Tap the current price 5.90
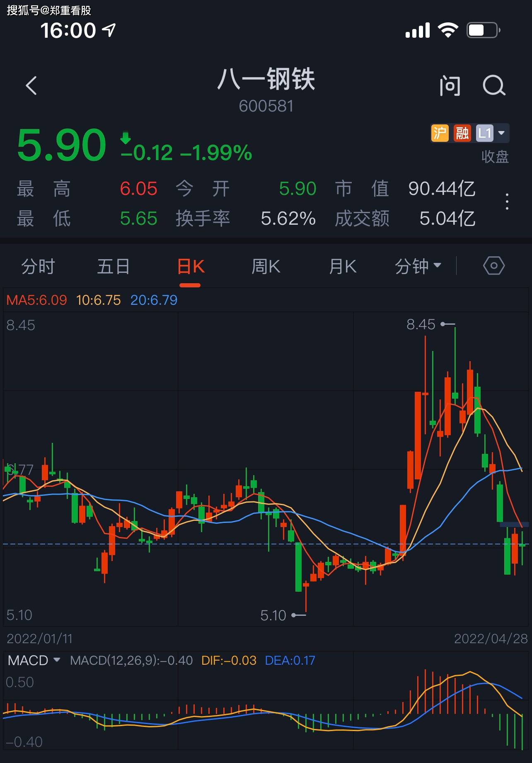 click(62, 145)
